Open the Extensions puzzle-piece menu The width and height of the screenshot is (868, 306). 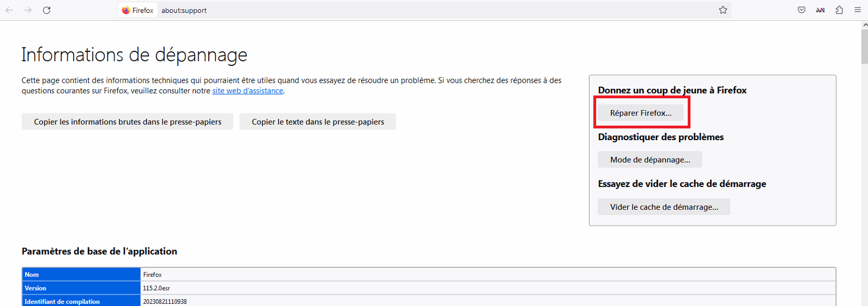(839, 10)
